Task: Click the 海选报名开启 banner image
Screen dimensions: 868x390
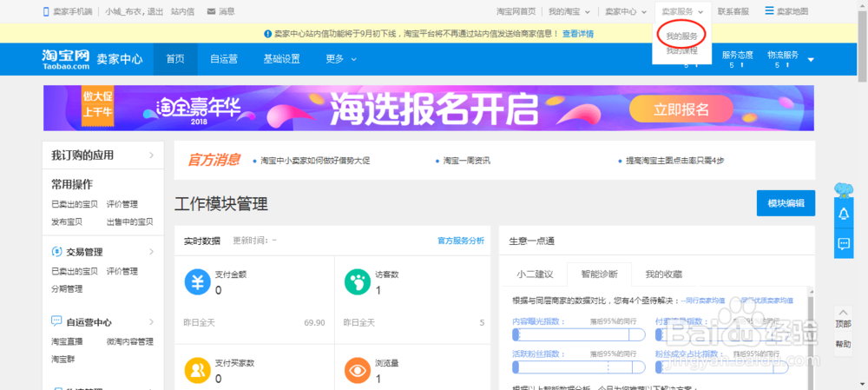Action: point(429,108)
